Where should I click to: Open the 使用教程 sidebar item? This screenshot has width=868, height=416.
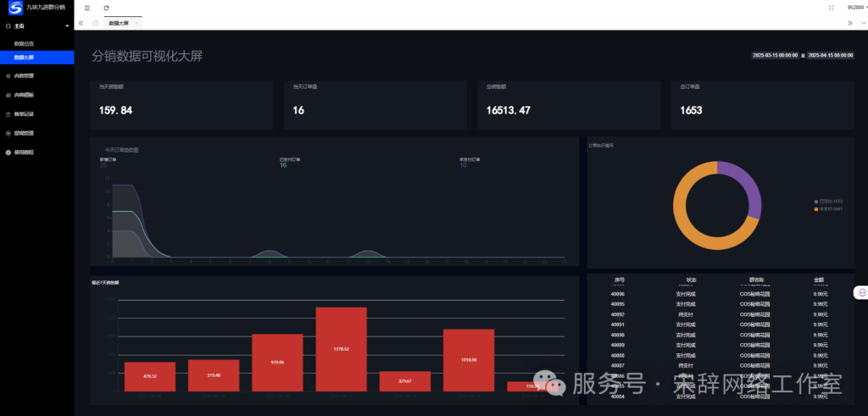(x=25, y=153)
